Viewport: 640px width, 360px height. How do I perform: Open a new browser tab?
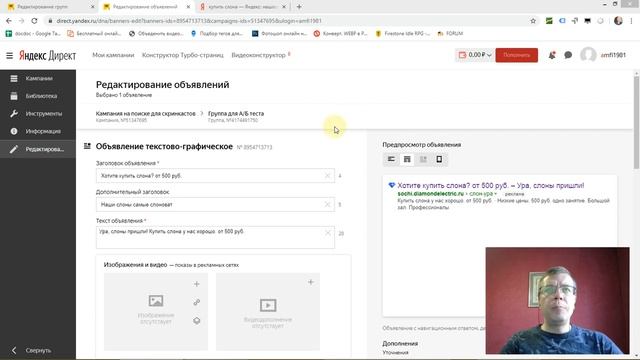(299, 7)
